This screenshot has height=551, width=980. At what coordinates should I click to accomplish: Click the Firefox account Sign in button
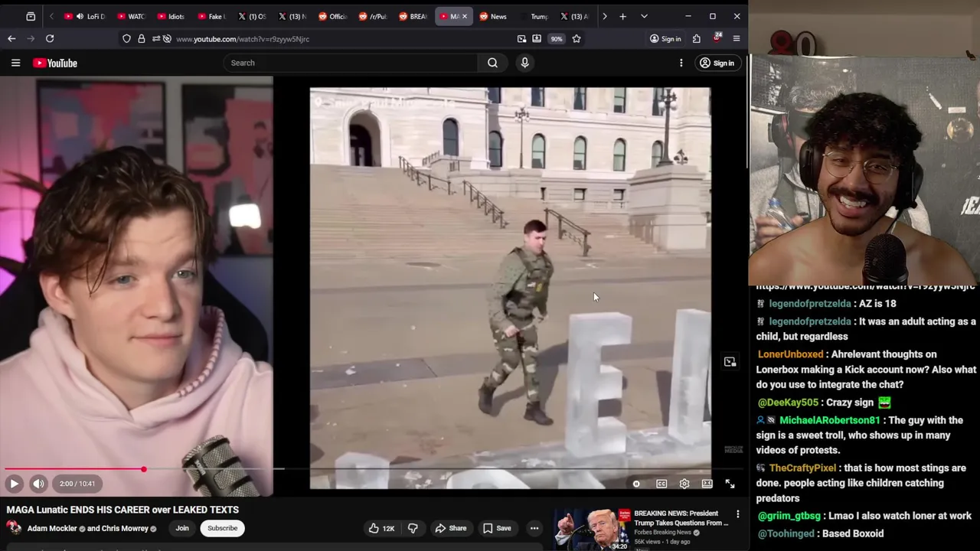coord(665,38)
